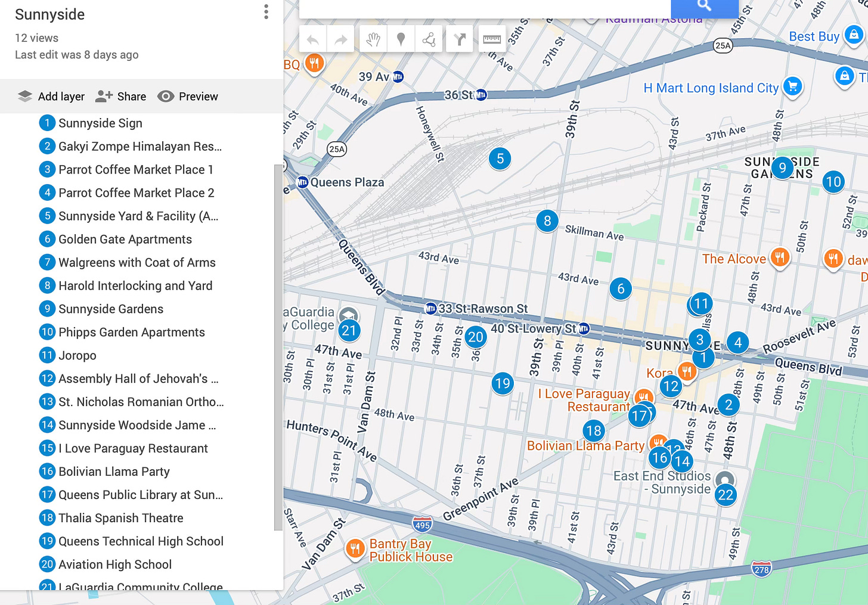Click the blue search button
The image size is (868, 605).
tap(705, 7)
